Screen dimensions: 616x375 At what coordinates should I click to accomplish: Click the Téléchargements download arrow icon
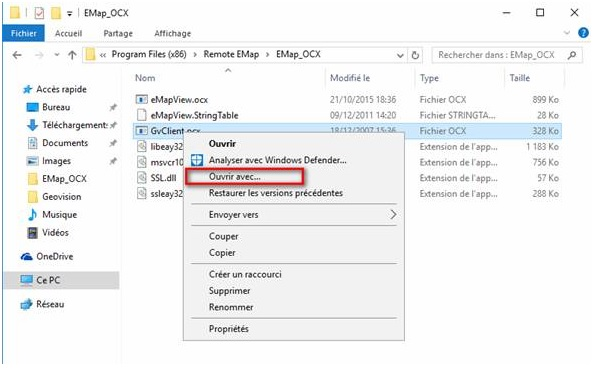32,125
